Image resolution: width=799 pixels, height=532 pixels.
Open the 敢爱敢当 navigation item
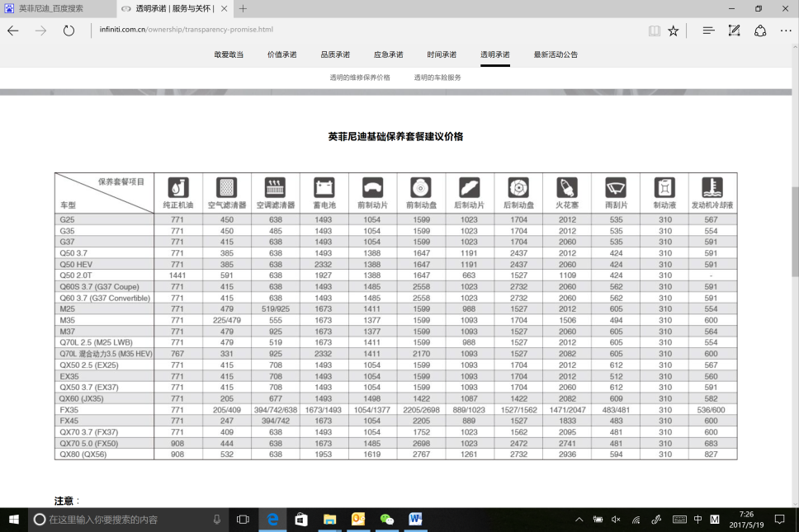[229, 54]
